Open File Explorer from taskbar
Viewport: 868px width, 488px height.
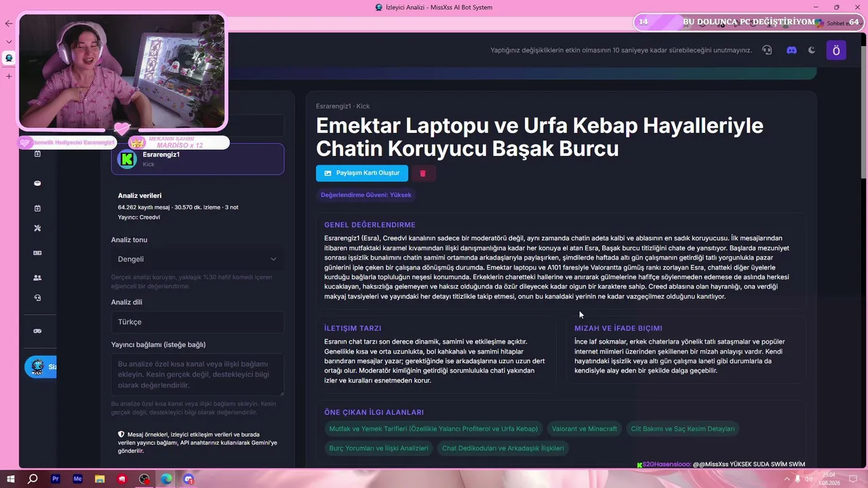(x=100, y=479)
